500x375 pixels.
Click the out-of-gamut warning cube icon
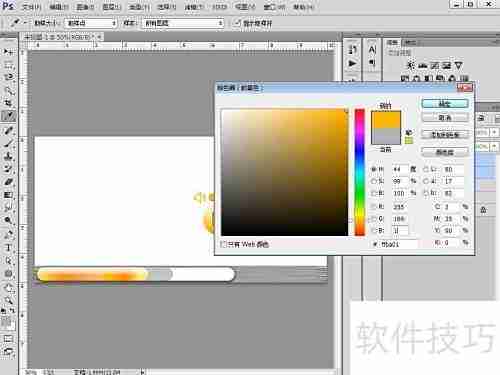[409, 133]
